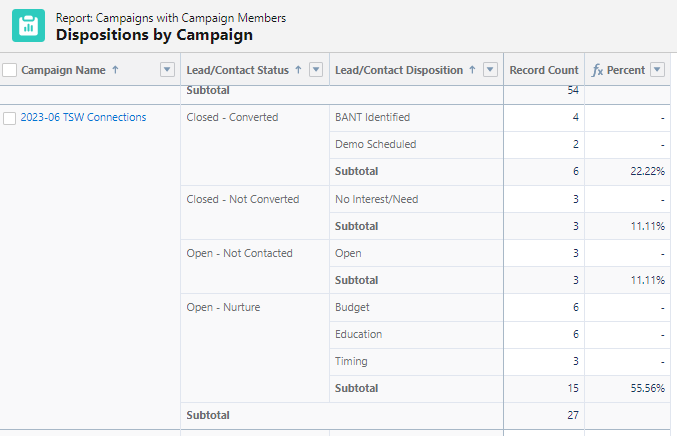Viewport: 677px width, 436px height.
Task: Open the Percent column dropdown menu
Action: [657, 70]
